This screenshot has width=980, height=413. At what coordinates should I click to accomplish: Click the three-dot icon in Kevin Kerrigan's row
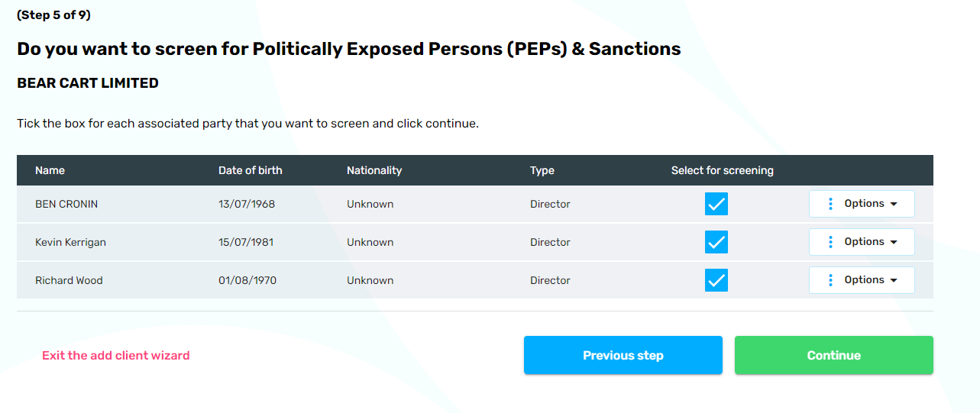point(830,242)
